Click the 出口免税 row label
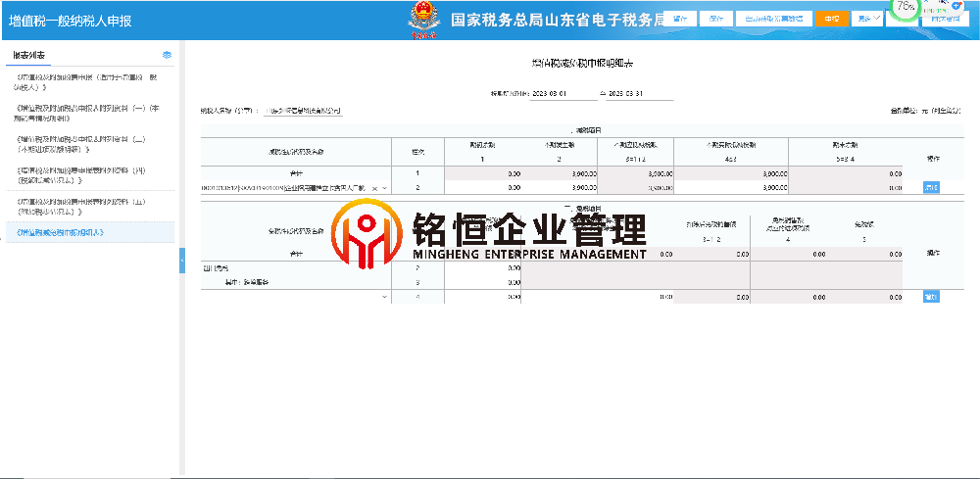Viewport: 980px width, 479px height. pyautogui.click(x=216, y=268)
